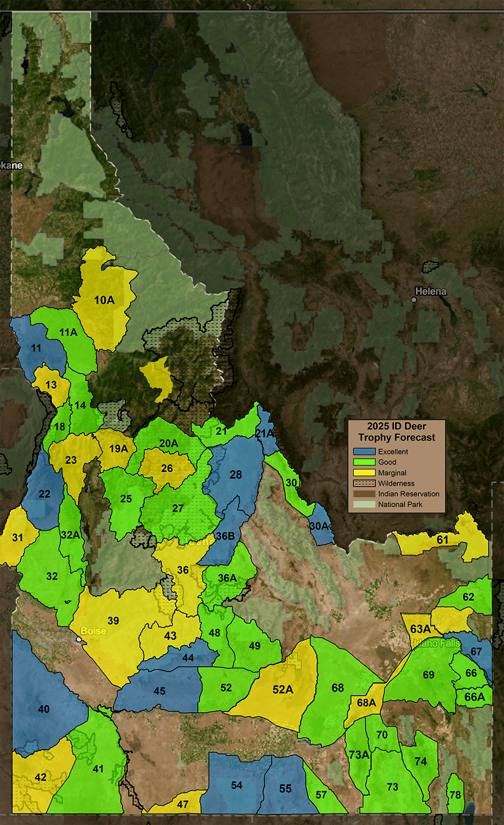Select hunting unit 36 label

(x=183, y=570)
